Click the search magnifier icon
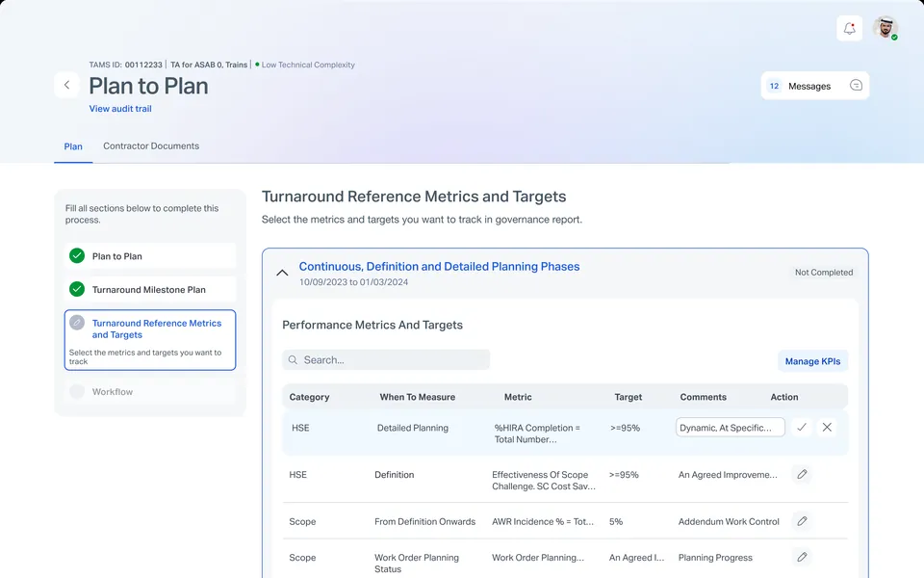The width and height of the screenshot is (924, 578). (293, 359)
